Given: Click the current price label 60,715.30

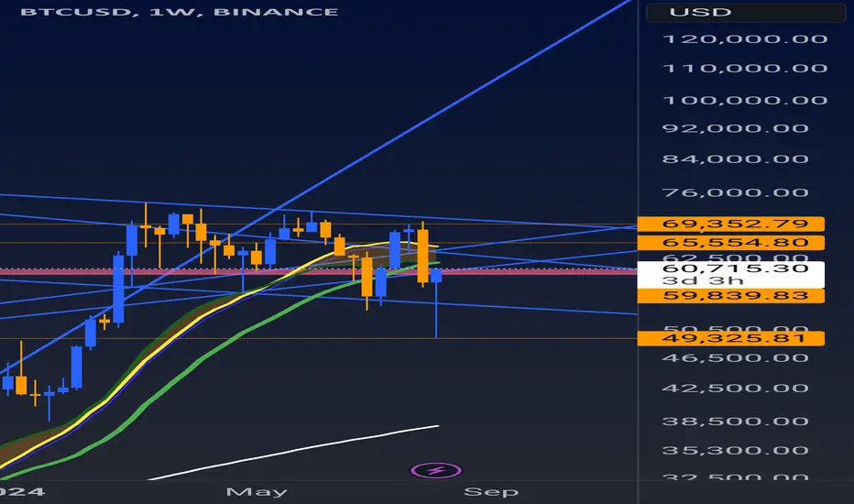Looking at the screenshot, I should coord(731,274).
